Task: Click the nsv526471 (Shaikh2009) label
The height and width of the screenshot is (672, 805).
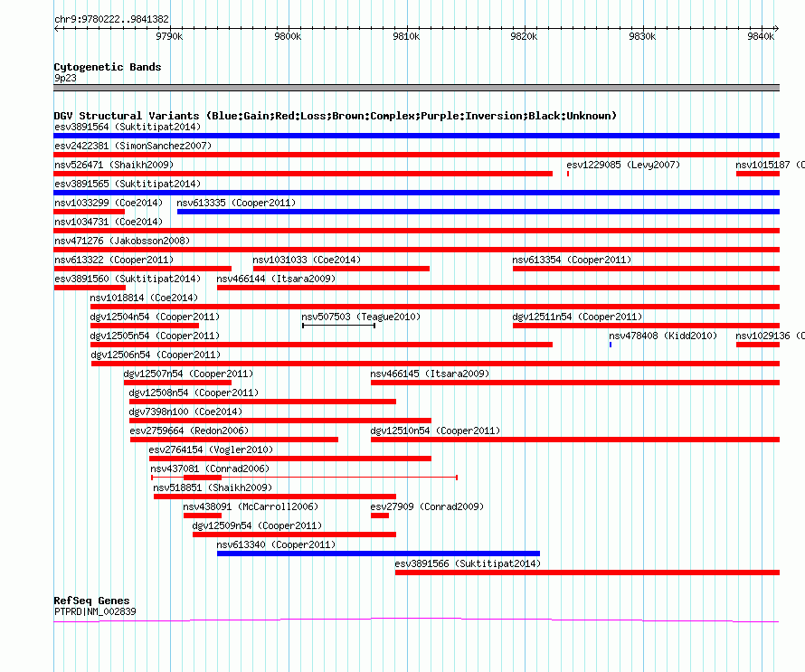Action: point(114,165)
